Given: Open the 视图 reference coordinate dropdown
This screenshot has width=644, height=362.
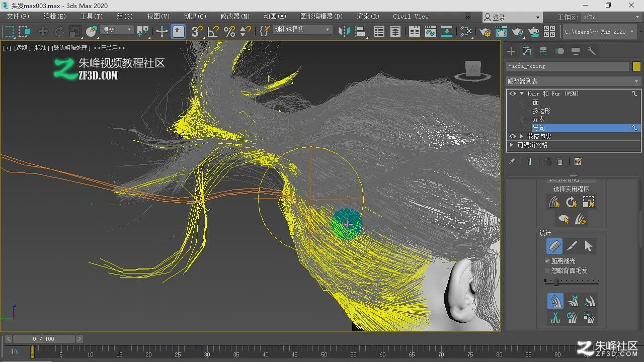Looking at the screenshot, I should 117,30.
